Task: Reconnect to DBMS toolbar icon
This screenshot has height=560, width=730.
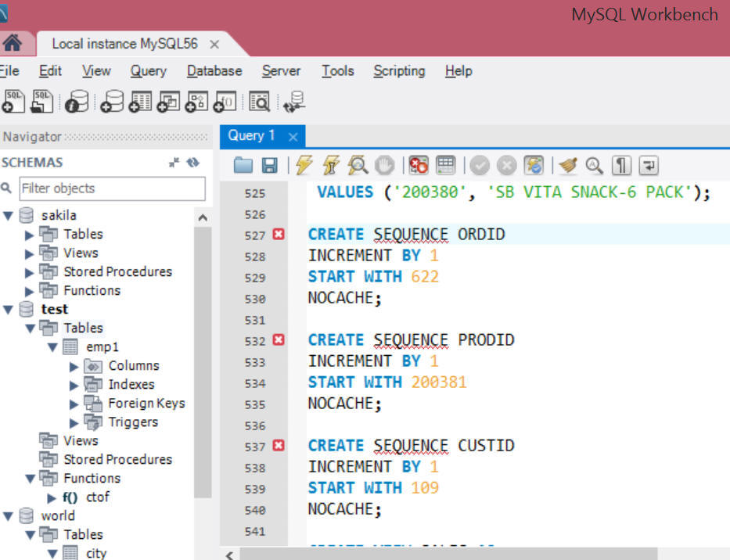Action: (x=295, y=102)
